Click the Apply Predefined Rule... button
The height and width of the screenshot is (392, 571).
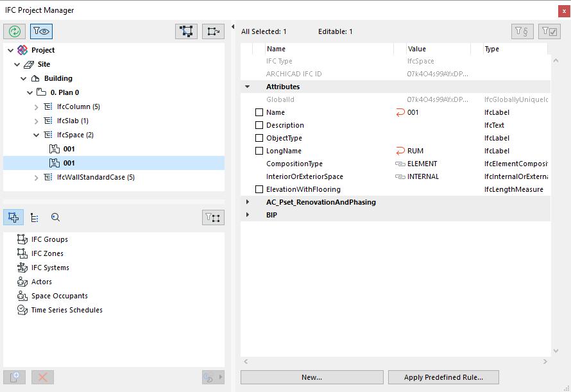pyautogui.click(x=443, y=377)
